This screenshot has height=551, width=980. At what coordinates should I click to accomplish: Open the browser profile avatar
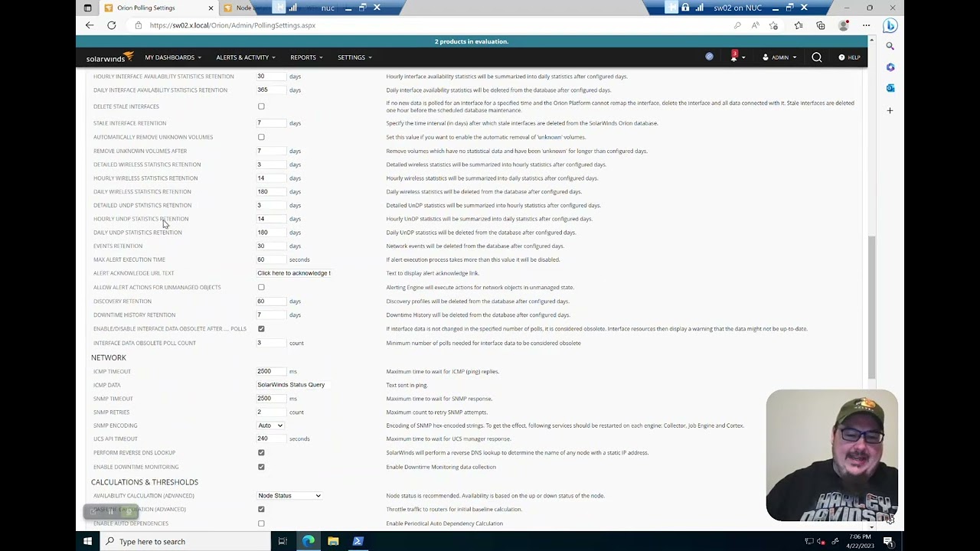pos(844,25)
